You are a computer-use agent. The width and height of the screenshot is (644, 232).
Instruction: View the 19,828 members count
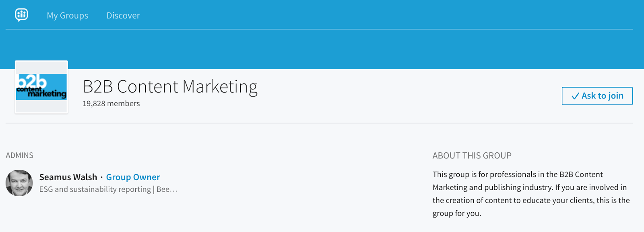pyautogui.click(x=111, y=104)
